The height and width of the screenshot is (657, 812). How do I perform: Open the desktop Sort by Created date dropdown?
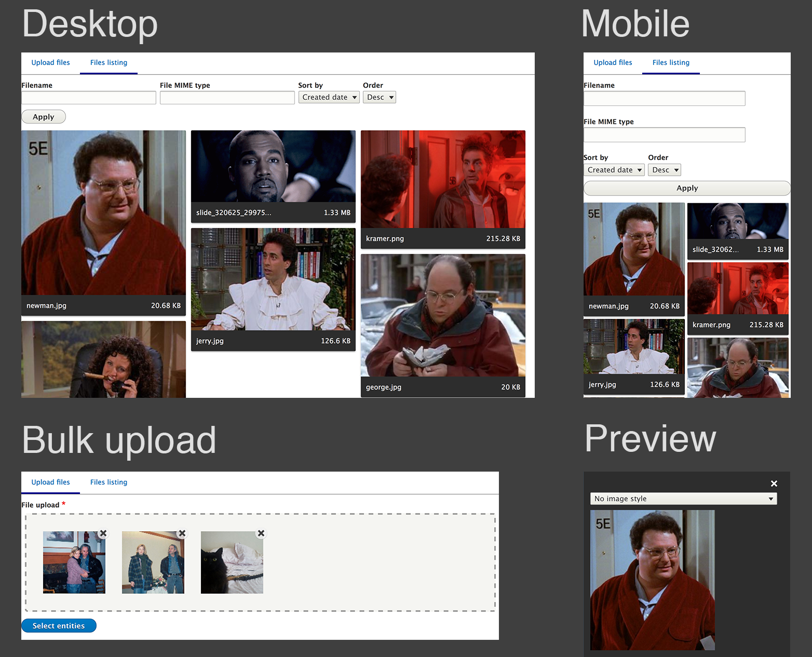pos(329,97)
